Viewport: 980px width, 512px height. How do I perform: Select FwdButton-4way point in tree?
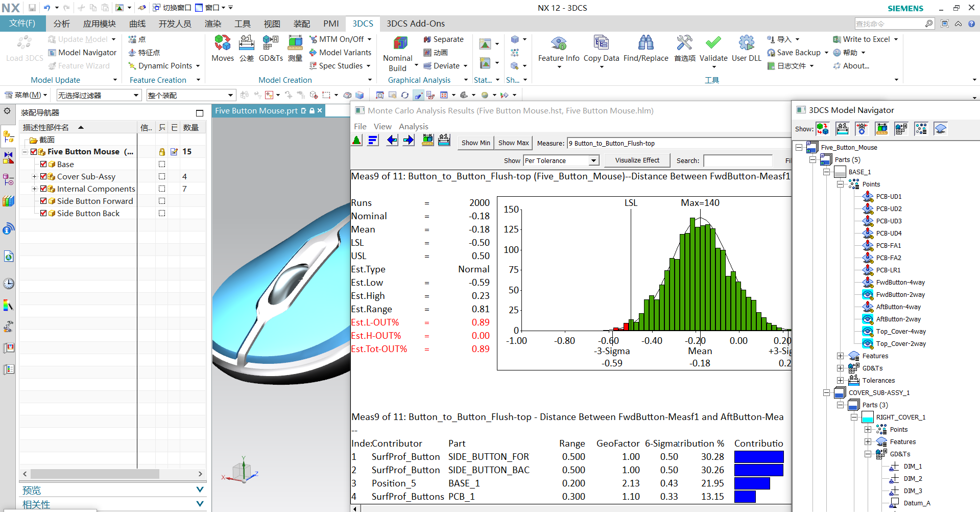900,283
